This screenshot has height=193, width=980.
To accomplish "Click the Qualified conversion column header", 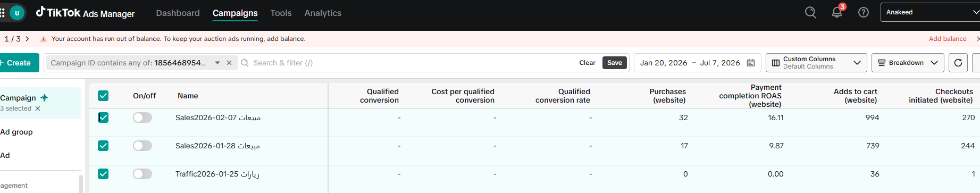I will 379,96.
